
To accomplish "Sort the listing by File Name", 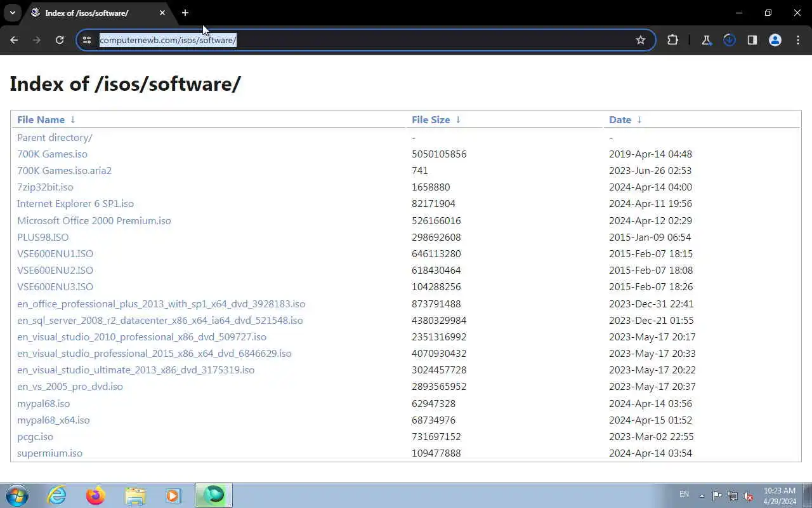I will coord(41,119).
